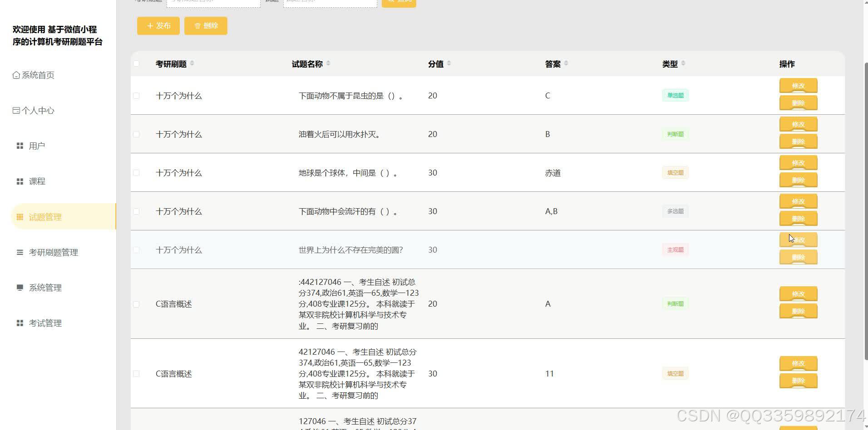868x430 pixels.
Task: Click answer cell A,B
Action: point(551,211)
